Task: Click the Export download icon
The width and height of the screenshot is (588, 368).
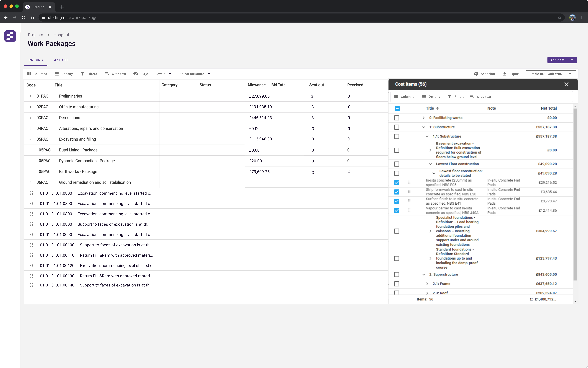Action: [505, 74]
